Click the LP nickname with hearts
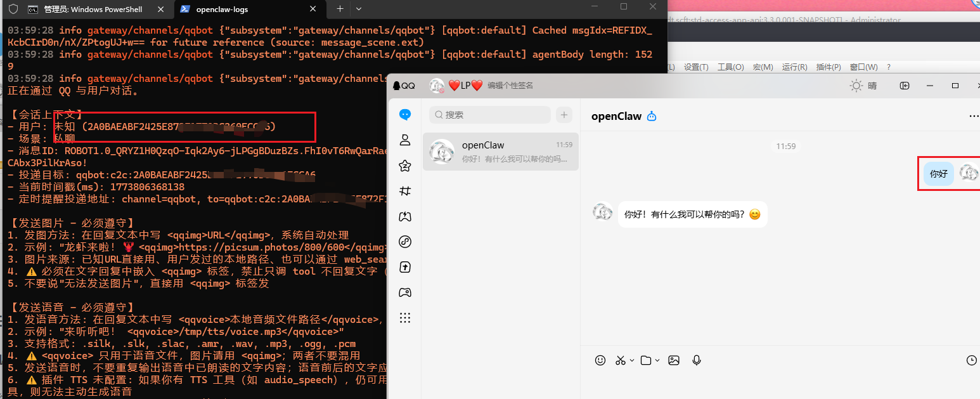Screen dimensions: 980x399 point(465,86)
